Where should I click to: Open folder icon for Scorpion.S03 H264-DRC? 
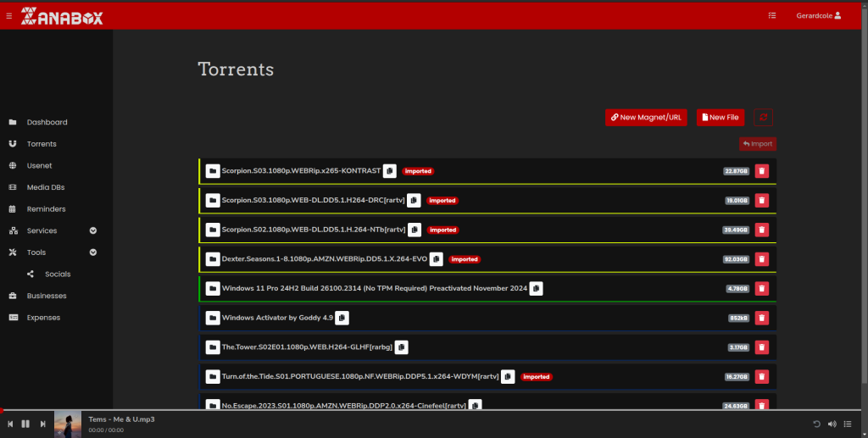point(213,200)
